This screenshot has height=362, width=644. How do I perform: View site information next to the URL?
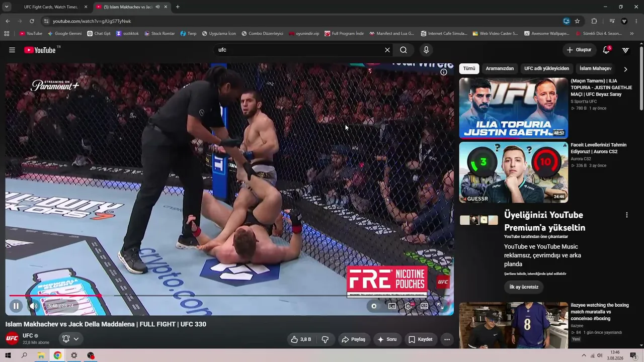click(46, 21)
